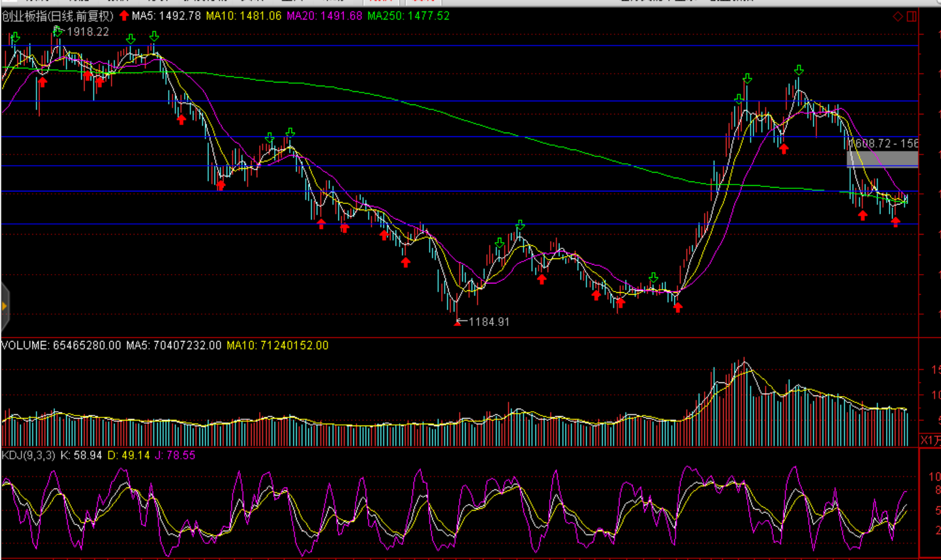Viewport: 941px width, 560px height.
Task: Open the 创业板指(日线.前复权) chart title
Action: [58, 16]
